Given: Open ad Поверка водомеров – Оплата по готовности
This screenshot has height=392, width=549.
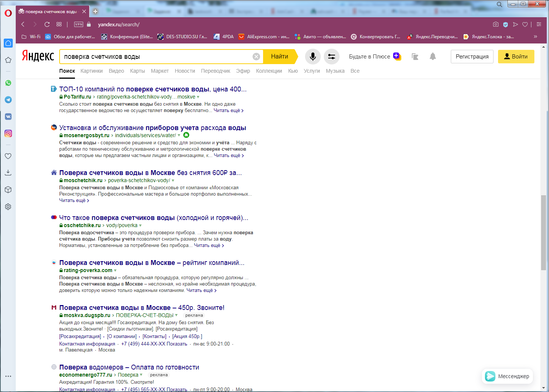Looking at the screenshot, I should [x=129, y=367].
